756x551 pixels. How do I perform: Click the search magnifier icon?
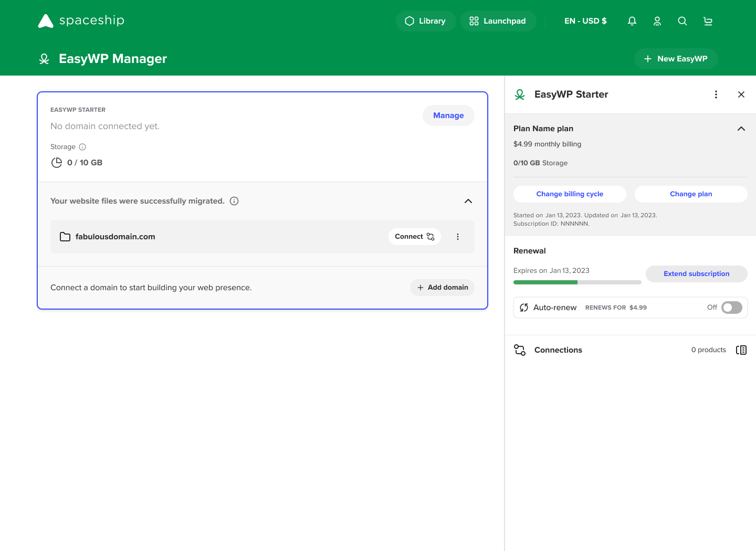click(682, 21)
